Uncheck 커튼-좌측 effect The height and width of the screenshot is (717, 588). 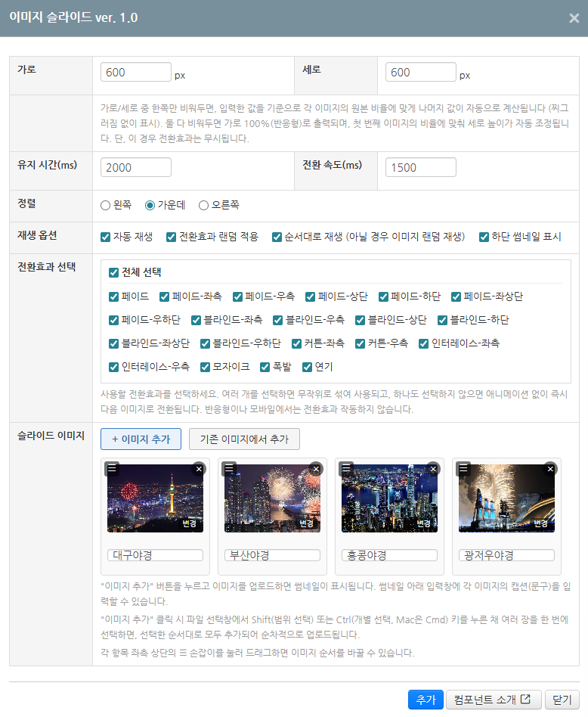click(x=296, y=343)
